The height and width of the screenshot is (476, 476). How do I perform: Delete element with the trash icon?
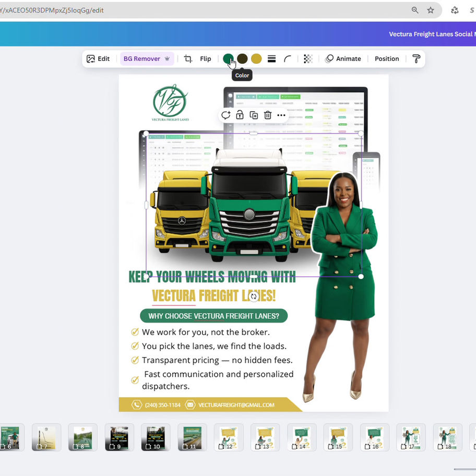tap(267, 115)
